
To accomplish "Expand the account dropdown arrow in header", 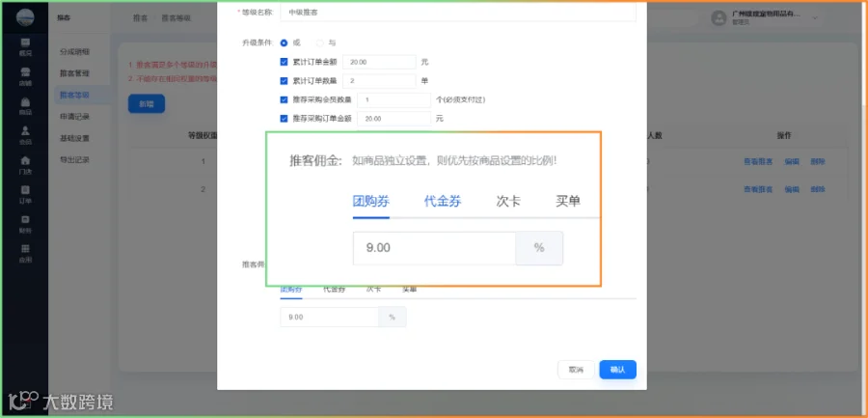I will (814, 18).
